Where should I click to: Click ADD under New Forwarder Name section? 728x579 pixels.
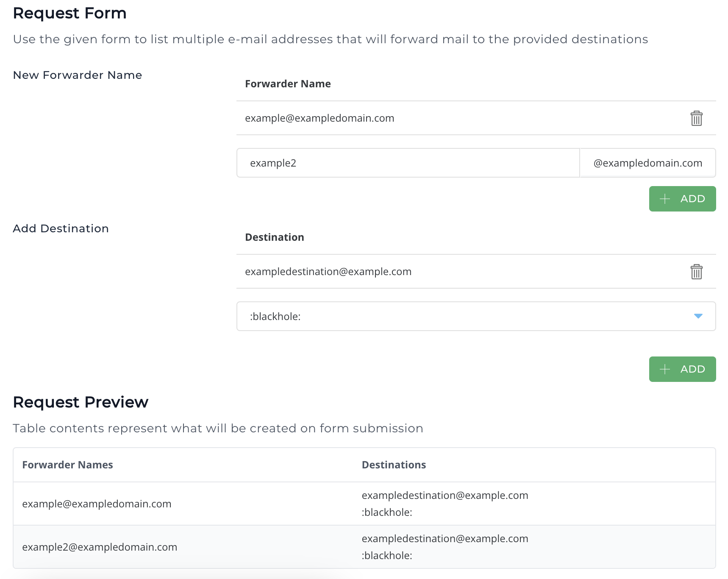(x=682, y=198)
